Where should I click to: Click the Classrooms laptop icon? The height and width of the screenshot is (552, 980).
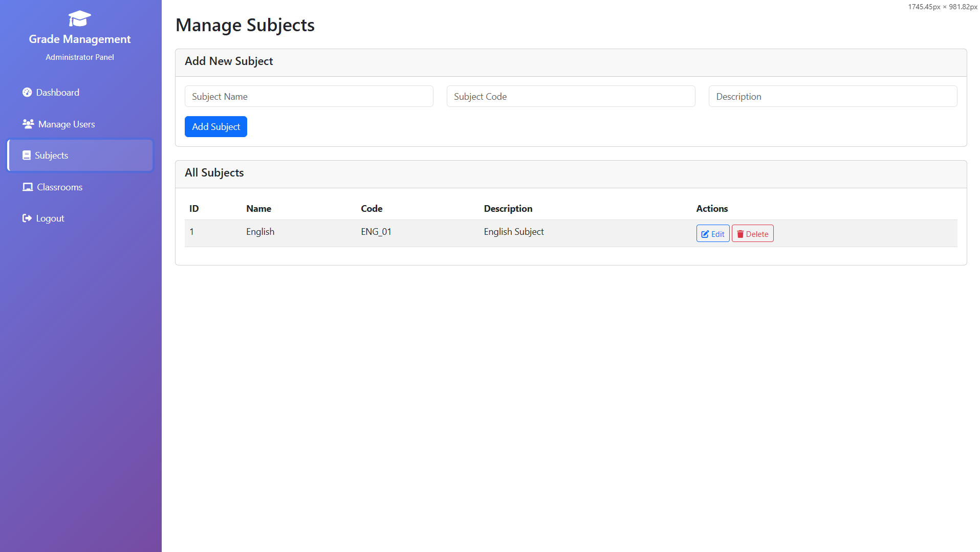click(28, 187)
